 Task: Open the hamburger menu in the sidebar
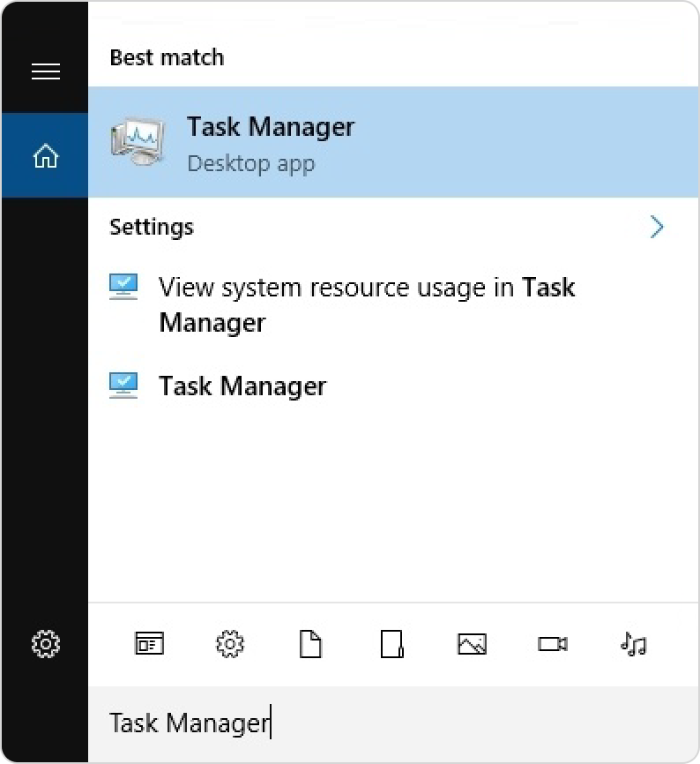pyautogui.click(x=46, y=71)
